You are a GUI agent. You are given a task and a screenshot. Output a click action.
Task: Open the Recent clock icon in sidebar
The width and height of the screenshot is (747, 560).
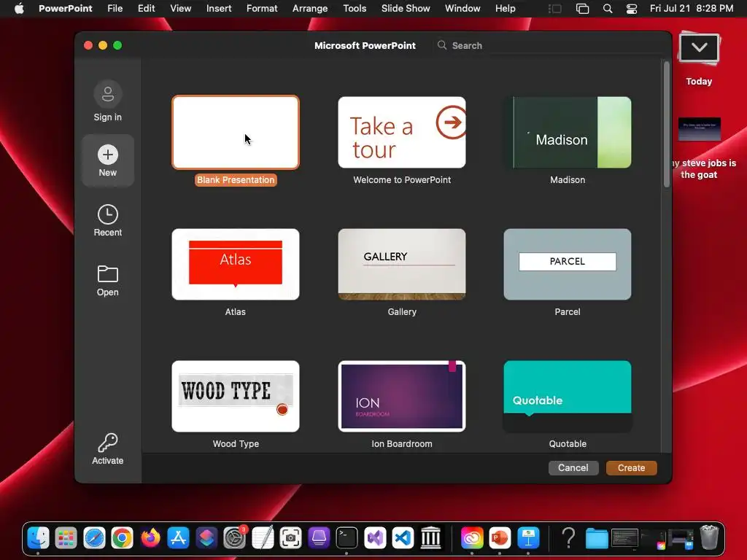(108, 214)
